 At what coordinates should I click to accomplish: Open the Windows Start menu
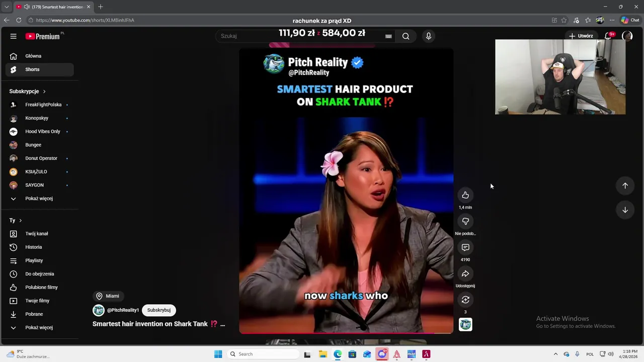click(218, 354)
